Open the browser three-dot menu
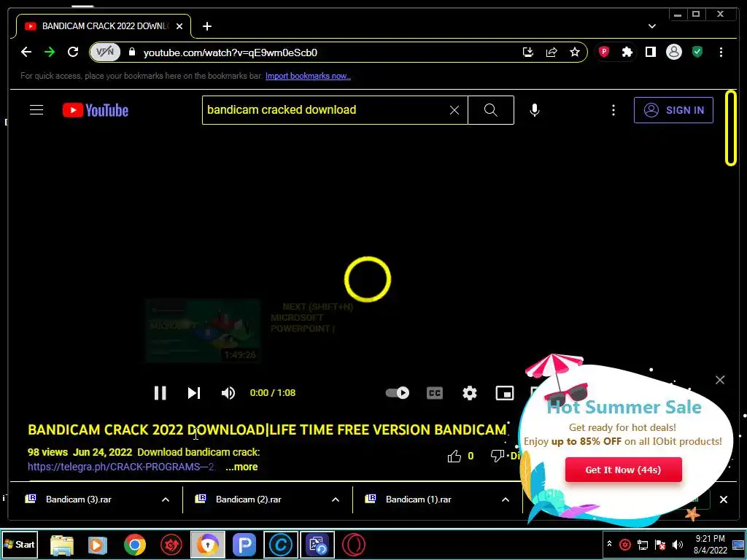This screenshot has height=560, width=747. click(721, 52)
